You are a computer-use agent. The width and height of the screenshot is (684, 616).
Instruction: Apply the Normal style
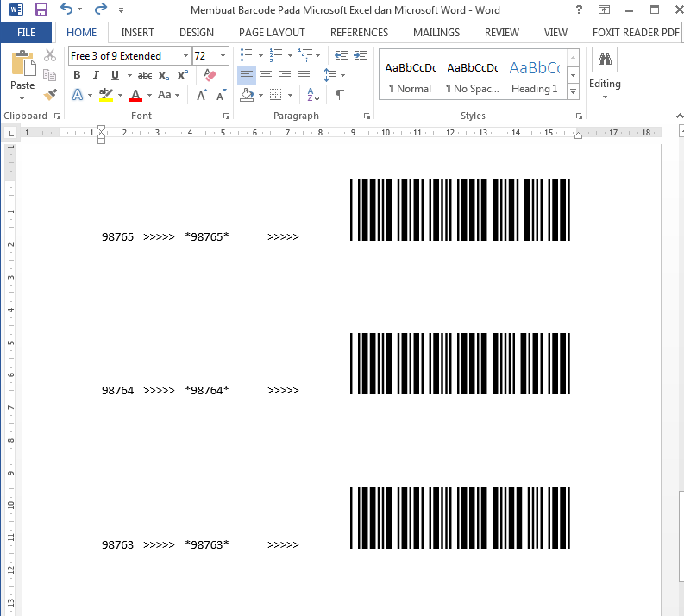coord(410,78)
